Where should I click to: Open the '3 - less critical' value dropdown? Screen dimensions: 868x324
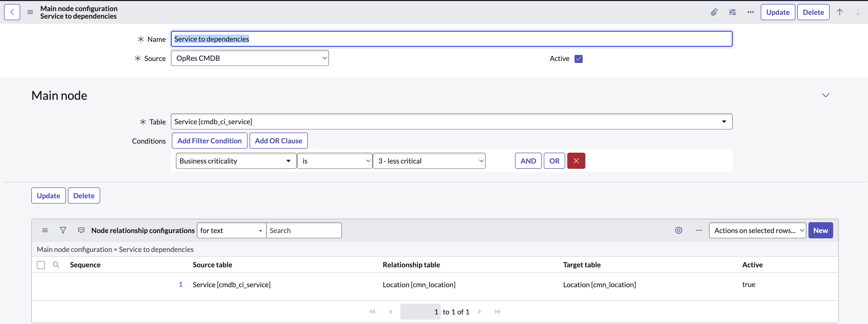pyautogui.click(x=429, y=161)
